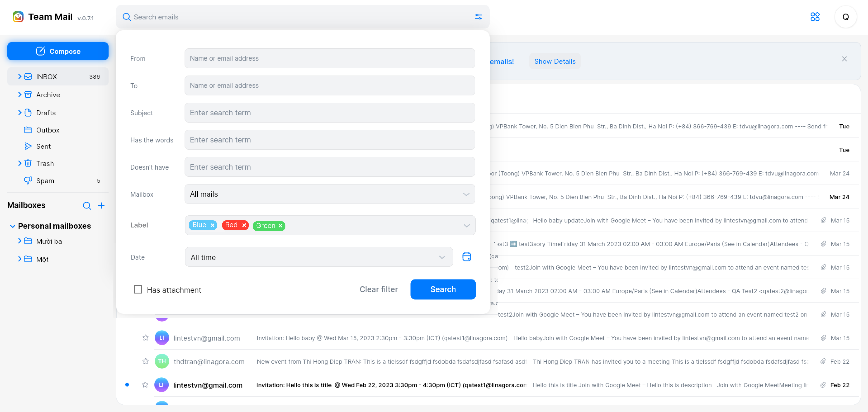The width and height of the screenshot is (868, 412).
Task: Star the thdtran@linagora.com email
Action: pyautogui.click(x=145, y=361)
